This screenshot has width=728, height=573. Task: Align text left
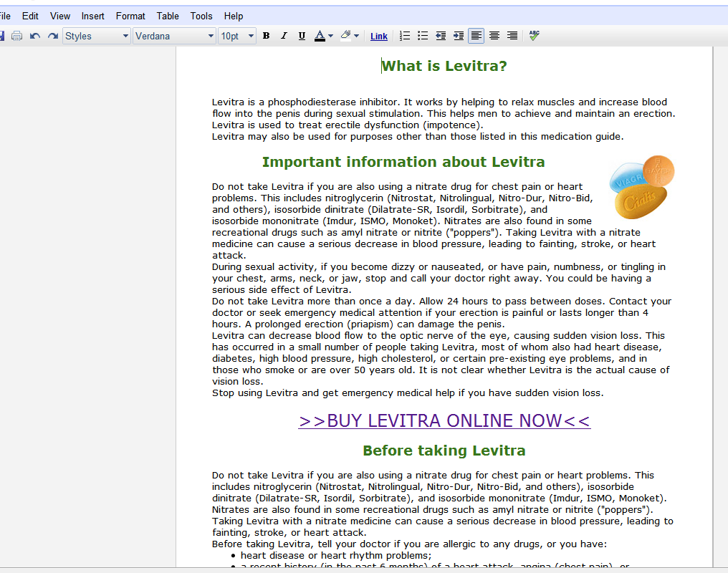click(x=476, y=36)
